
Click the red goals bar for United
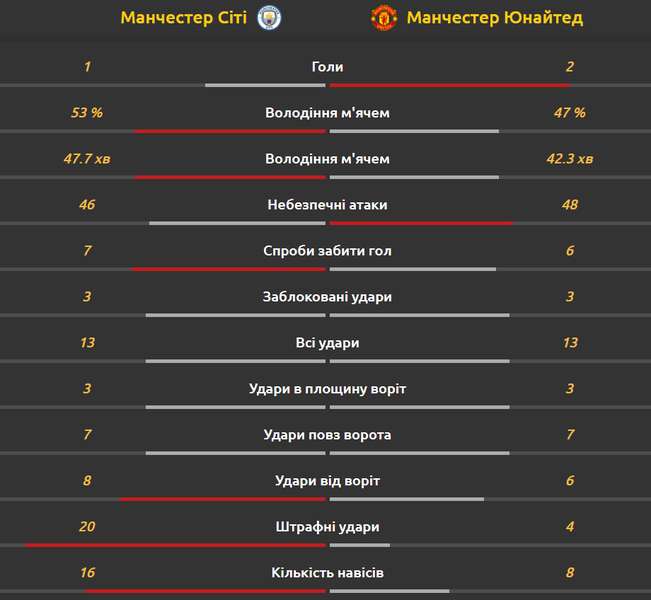tap(450, 86)
